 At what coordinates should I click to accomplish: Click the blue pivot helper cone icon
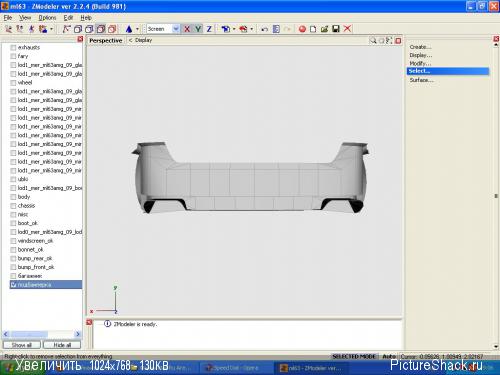[129, 29]
